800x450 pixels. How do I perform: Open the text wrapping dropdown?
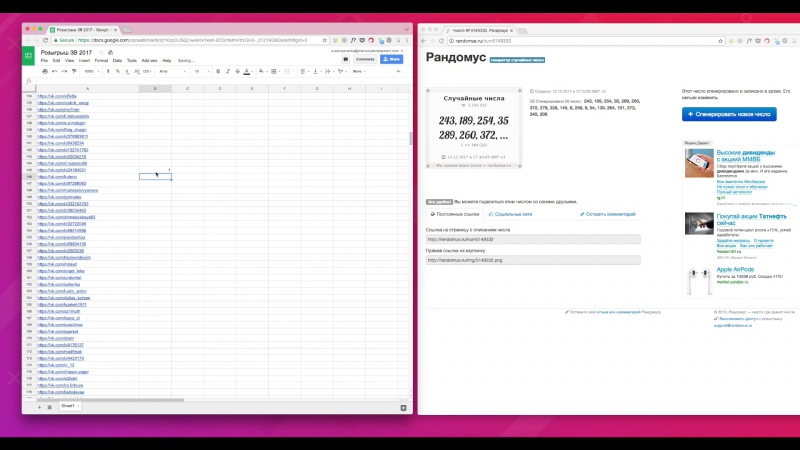click(x=329, y=71)
